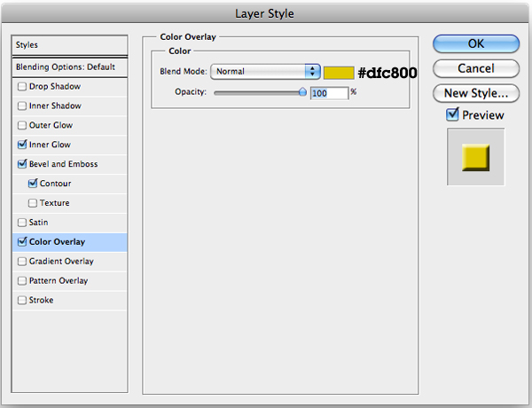Enable the Stroke checkbox
Screen dimensions: 532x408
tap(22, 300)
